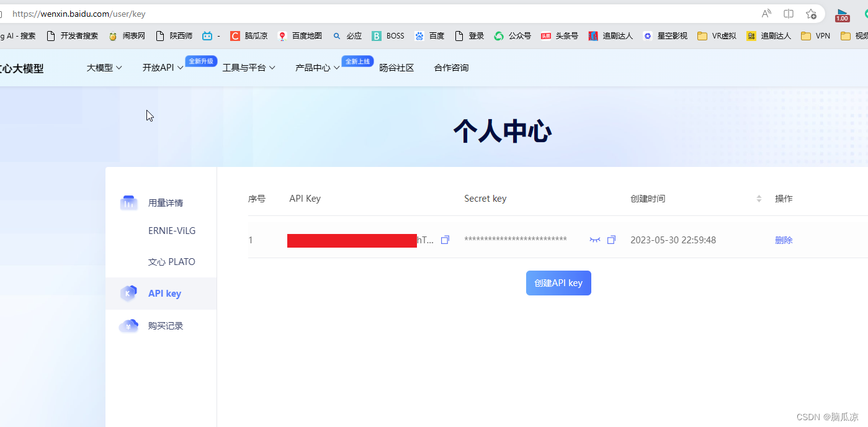Image resolution: width=868 pixels, height=427 pixels.
Task: Click the 序号 column header
Action: (257, 199)
